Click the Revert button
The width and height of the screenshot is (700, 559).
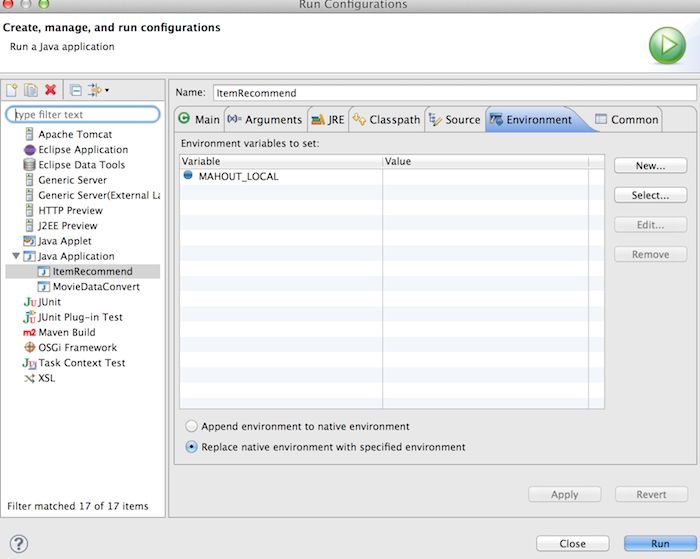[x=651, y=494]
